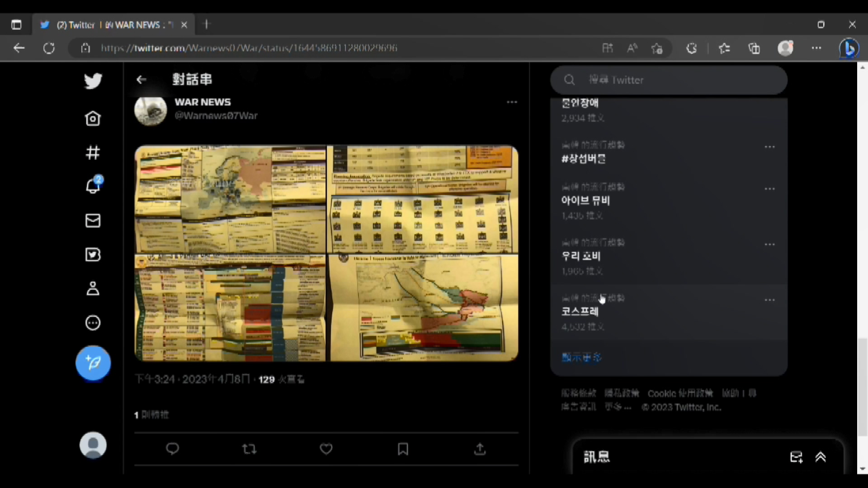Image resolution: width=868 pixels, height=488 pixels.
Task: Add this page to favorites star icon
Action: 657,48
